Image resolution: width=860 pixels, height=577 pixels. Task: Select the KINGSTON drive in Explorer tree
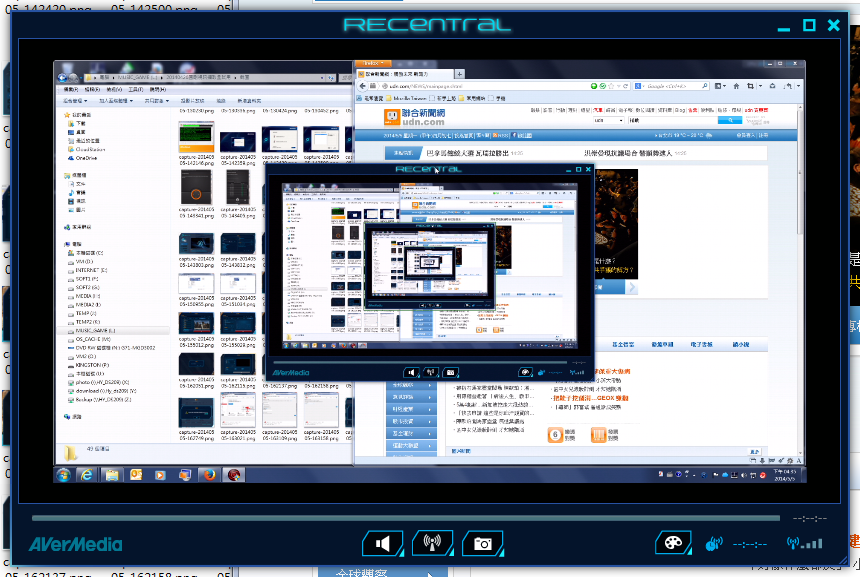tap(88, 365)
